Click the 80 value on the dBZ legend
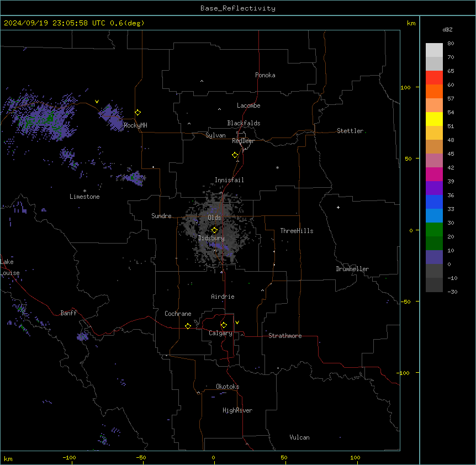 tap(451, 44)
